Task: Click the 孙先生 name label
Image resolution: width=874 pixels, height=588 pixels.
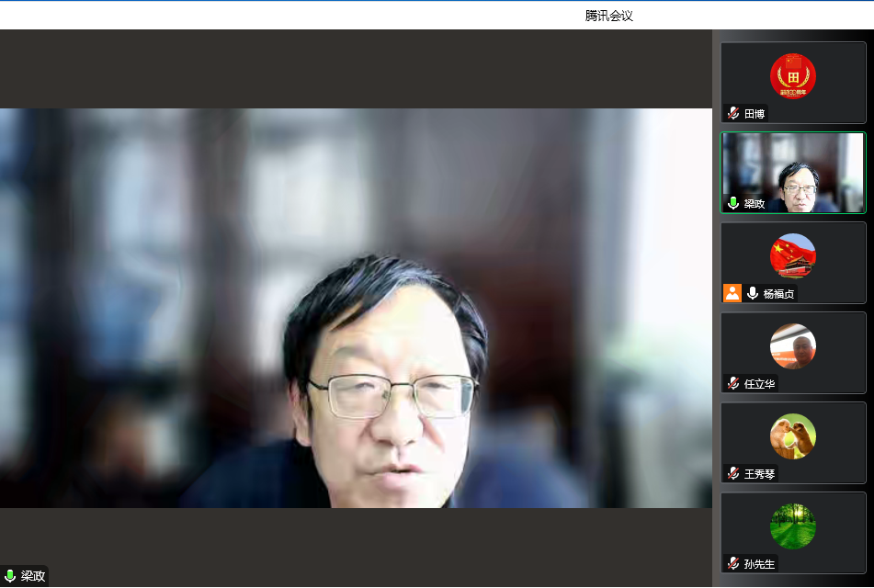Action: 760,564
